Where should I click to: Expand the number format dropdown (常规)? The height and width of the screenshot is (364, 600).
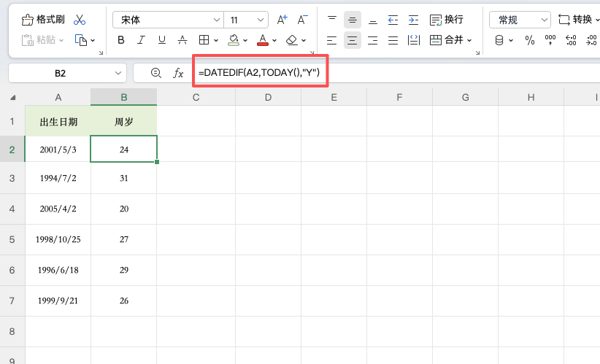520,20
